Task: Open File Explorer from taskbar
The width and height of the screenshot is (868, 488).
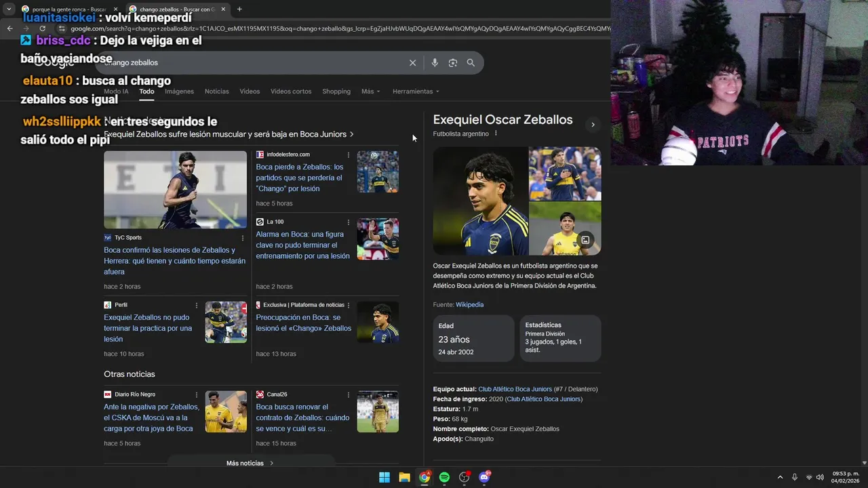Action: [x=404, y=477]
